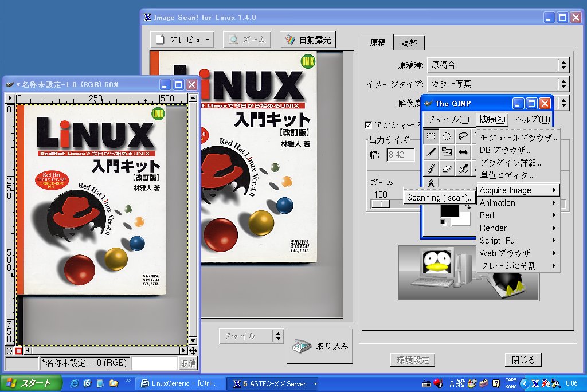This screenshot has height=392, width=587.
Task: Select the free select lasso tool in GIMP
Action: pyautogui.click(x=463, y=136)
